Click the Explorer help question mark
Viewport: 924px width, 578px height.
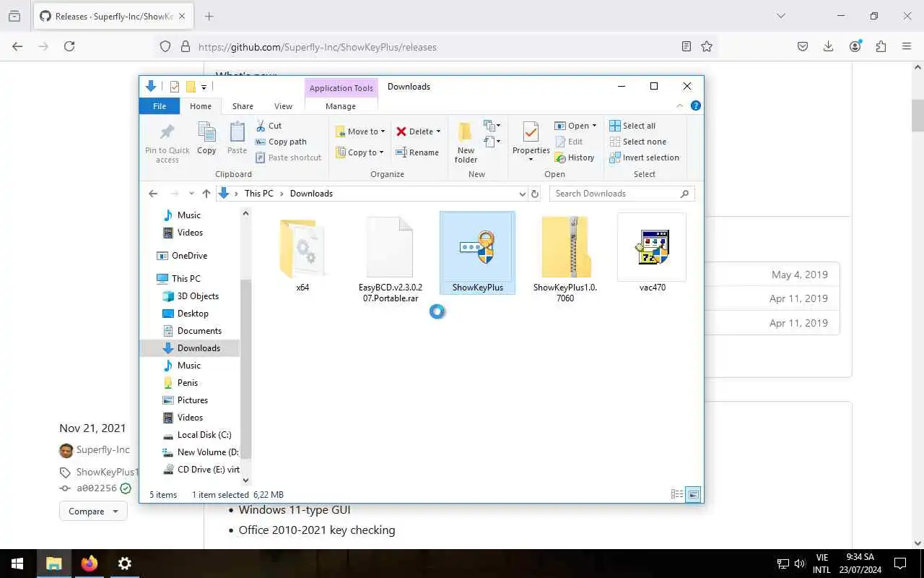(696, 105)
